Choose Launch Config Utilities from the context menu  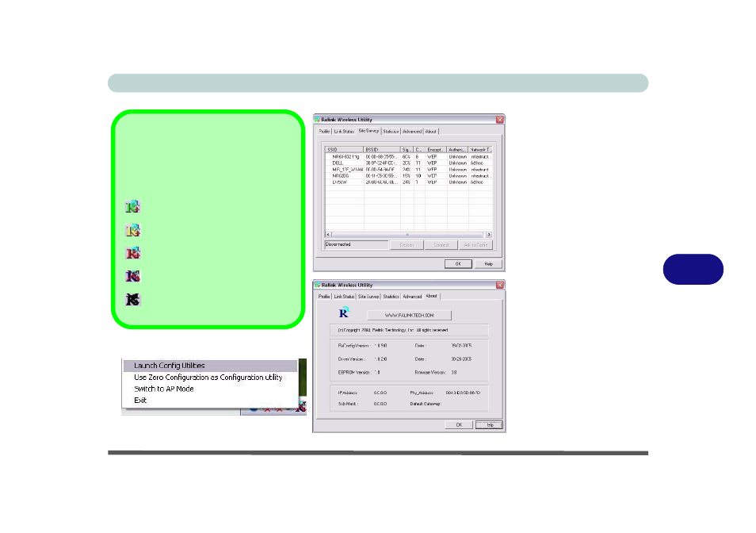210,366
